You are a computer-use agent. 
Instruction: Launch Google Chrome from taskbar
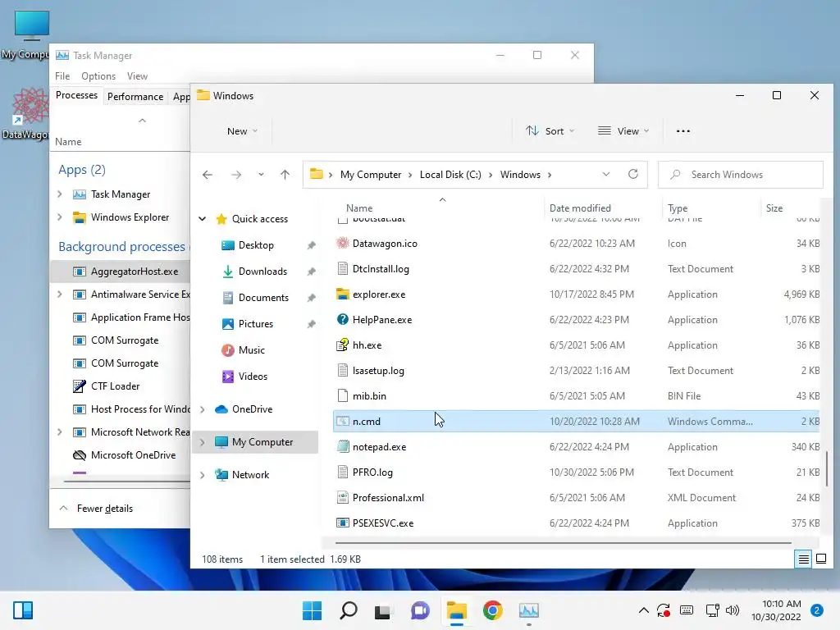coord(492,610)
